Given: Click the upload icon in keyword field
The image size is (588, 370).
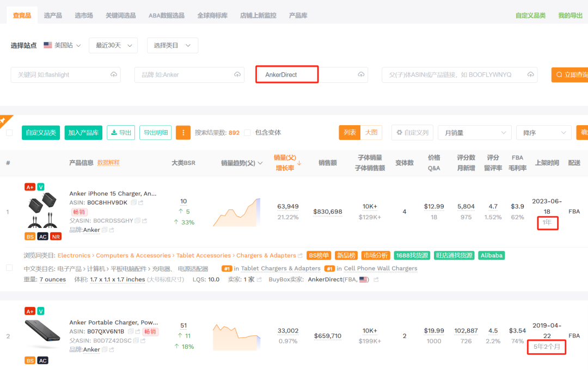Looking at the screenshot, I should [114, 75].
